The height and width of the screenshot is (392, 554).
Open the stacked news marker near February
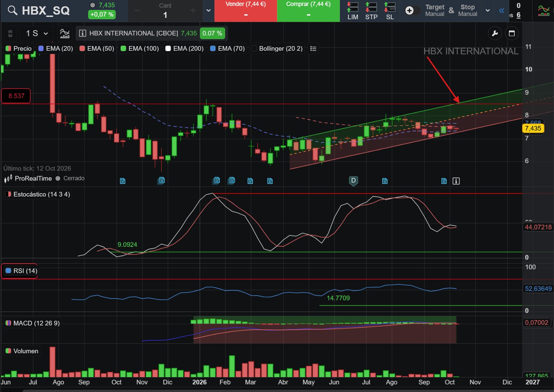231,180
